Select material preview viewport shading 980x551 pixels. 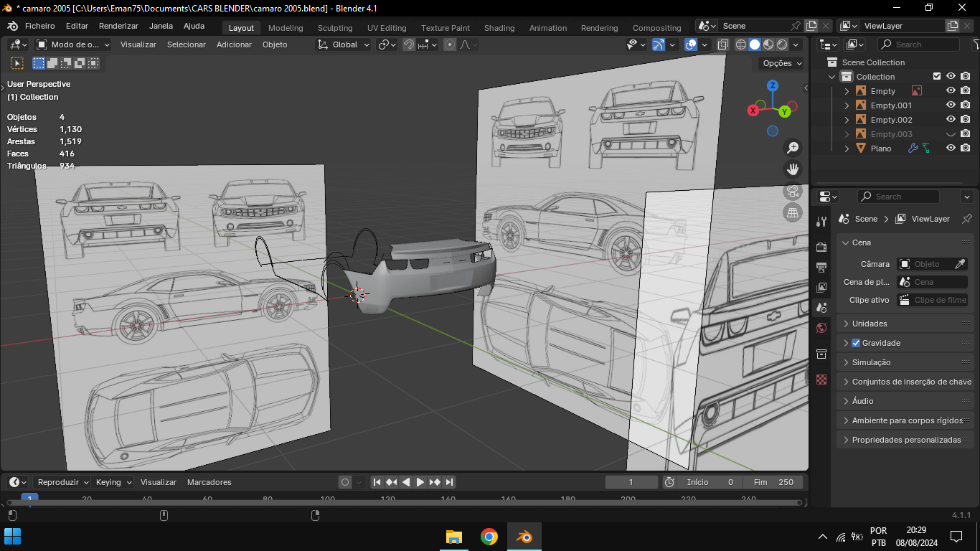768,44
